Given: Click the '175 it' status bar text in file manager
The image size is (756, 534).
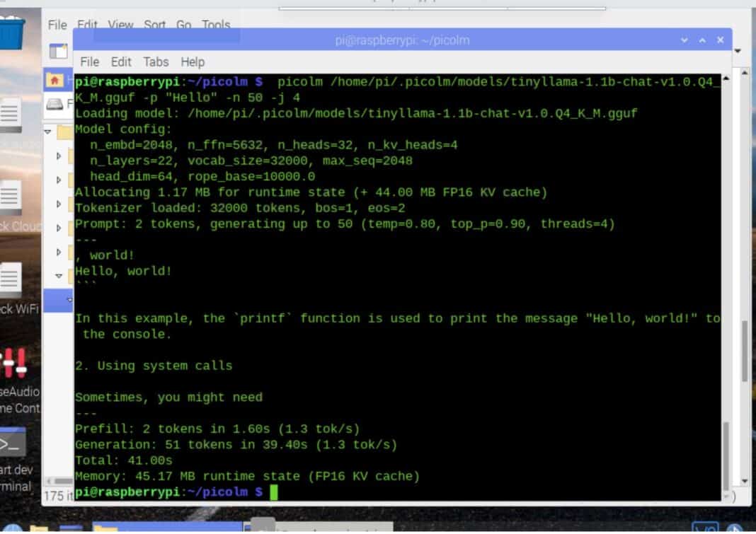Looking at the screenshot, I should [x=57, y=495].
